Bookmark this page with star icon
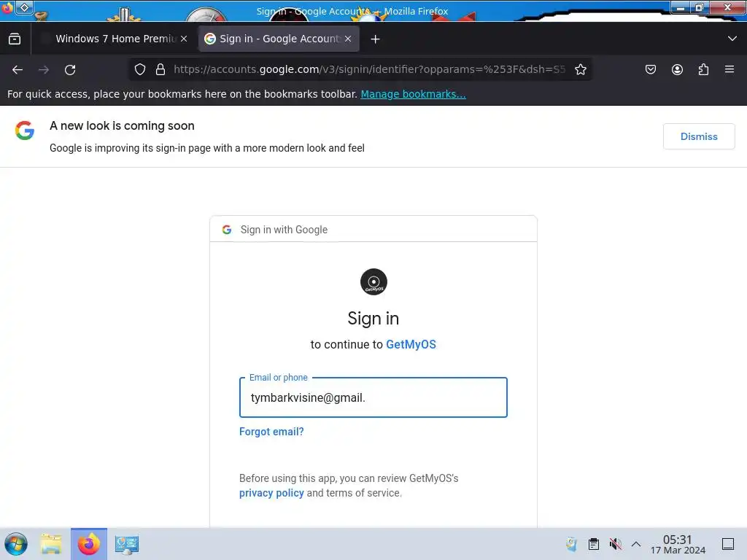 click(580, 69)
